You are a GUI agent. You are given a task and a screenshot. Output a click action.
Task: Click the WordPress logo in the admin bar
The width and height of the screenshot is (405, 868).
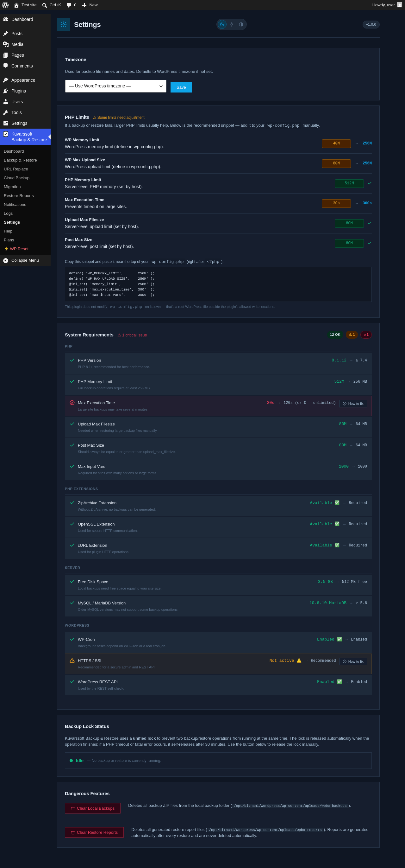pyautogui.click(x=5, y=5)
